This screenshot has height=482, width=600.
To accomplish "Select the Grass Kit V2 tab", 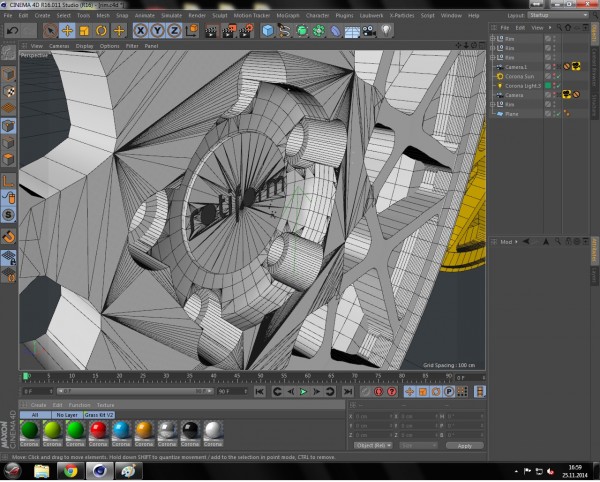I will pyautogui.click(x=99, y=415).
